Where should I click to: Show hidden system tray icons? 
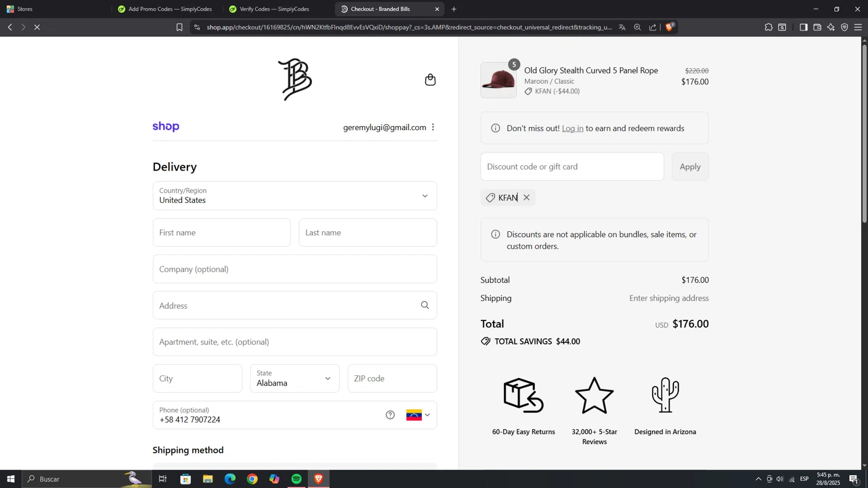tap(758, 479)
